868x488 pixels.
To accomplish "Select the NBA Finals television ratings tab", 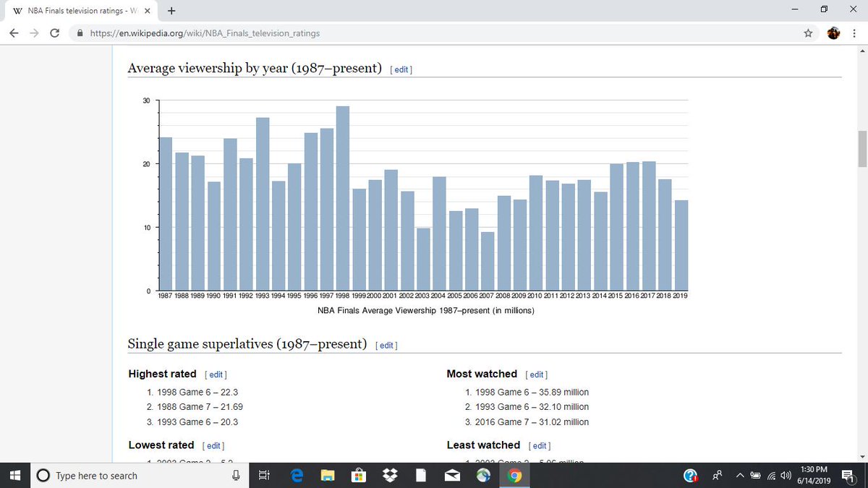I will tap(80, 11).
